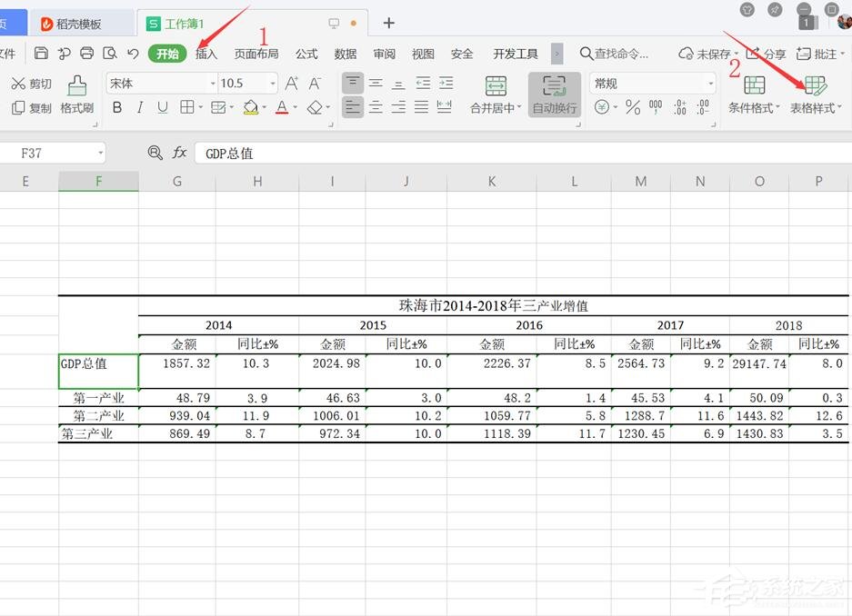
Task: Toggle bold formatting with the B icon
Action: [x=116, y=107]
